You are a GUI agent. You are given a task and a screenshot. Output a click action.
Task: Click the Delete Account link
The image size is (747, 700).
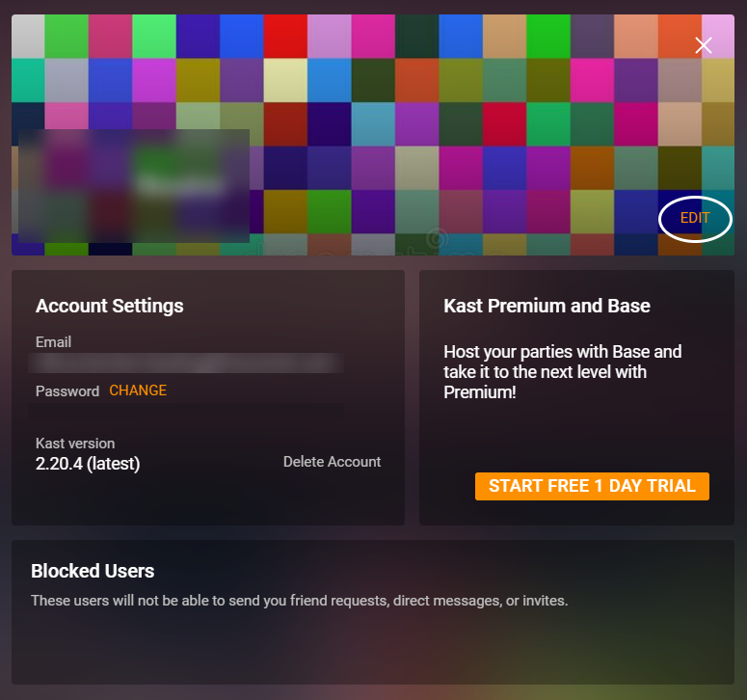pyautogui.click(x=332, y=462)
